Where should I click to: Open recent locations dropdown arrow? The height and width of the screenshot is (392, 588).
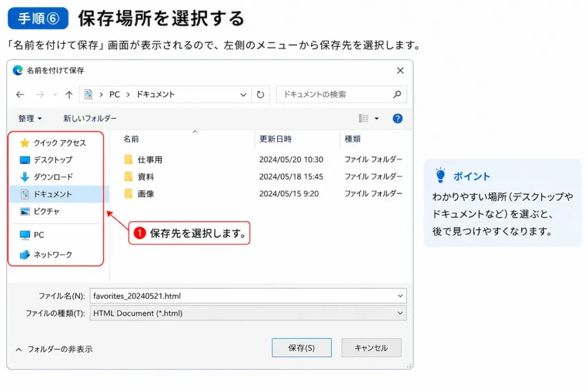(55, 95)
